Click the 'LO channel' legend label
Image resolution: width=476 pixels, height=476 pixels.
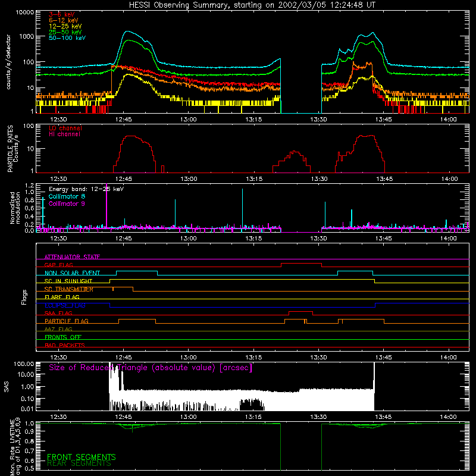click(65, 128)
